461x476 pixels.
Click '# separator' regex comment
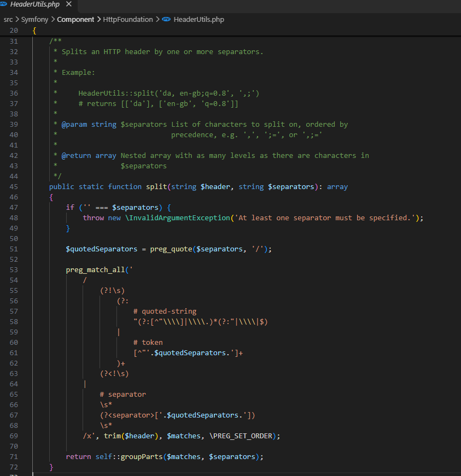click(x=122, y=395)
